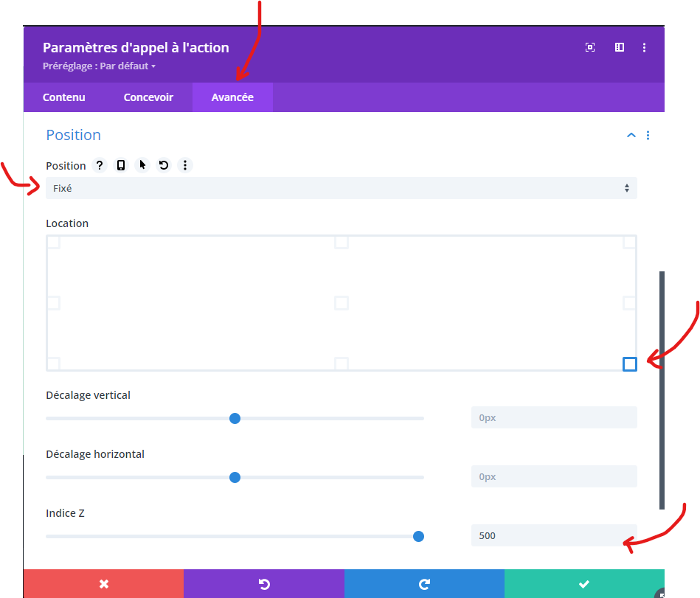Click the split/sidebar view icon in header
The height and width of the screenshot is (598, 700).
[620, 47]
